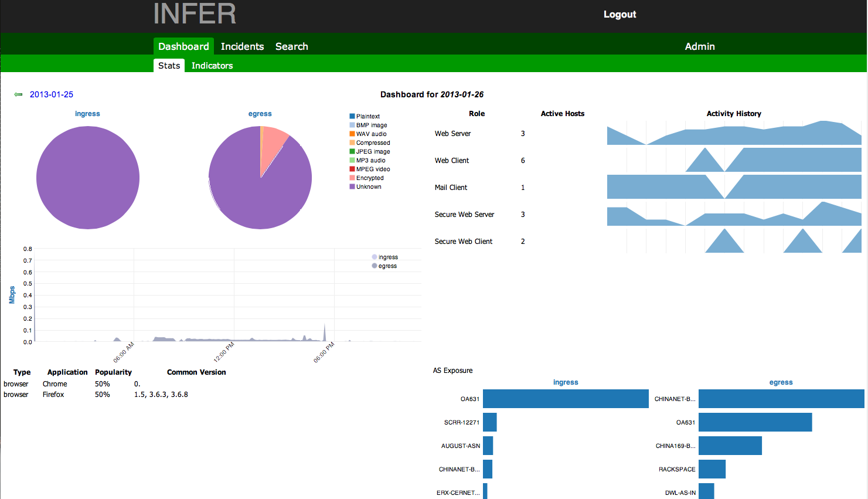Click the ingress pie chart title
This screenshot has height=499, width=868.
[x=87, y=114]
